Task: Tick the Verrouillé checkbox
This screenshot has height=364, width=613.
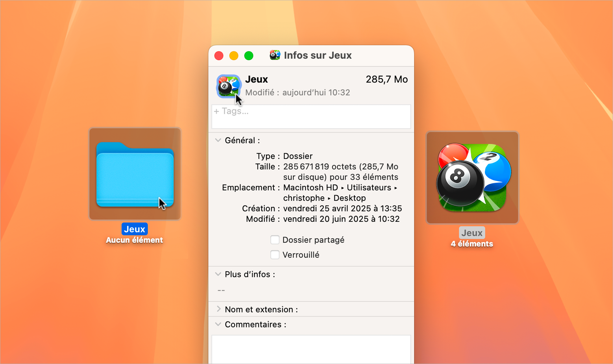Action: click(275, 255)
